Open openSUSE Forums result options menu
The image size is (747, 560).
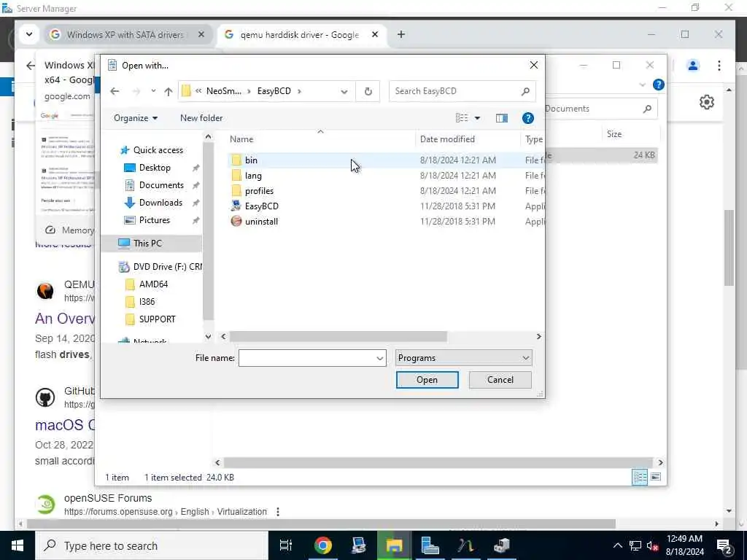click(278, 512)
